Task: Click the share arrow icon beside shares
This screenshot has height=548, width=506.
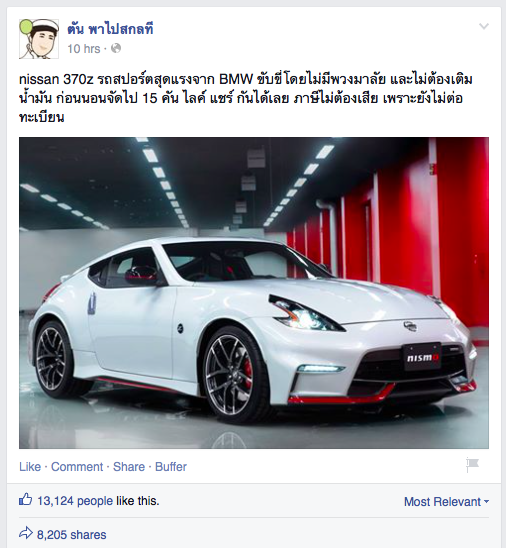Action: [x=26, y=534]
